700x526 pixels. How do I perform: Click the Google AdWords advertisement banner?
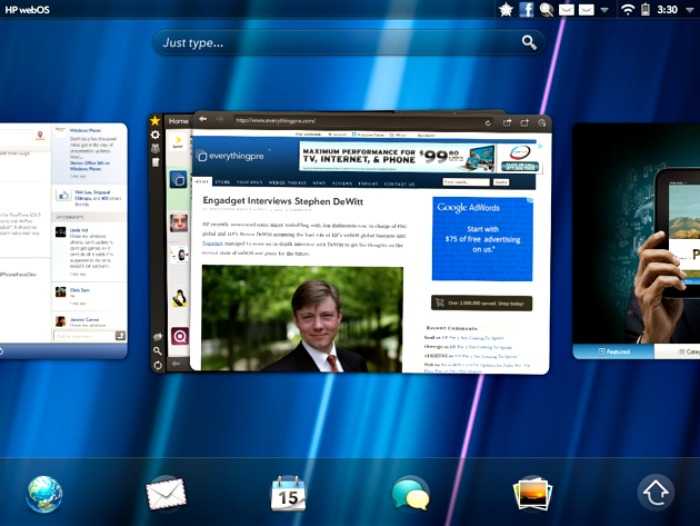pyautogui.click(x=482, y=238)
